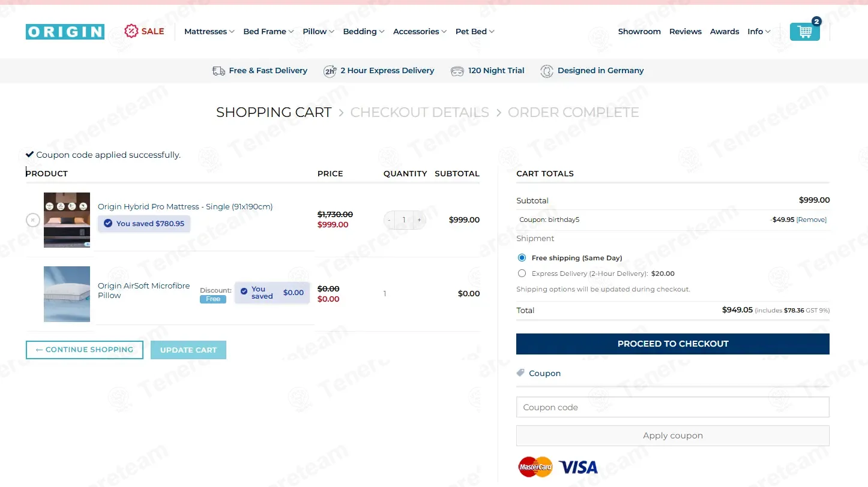This screenshot has width=868, height=487.
Task: Click the VISA payment logo
Action: [578, 467]
